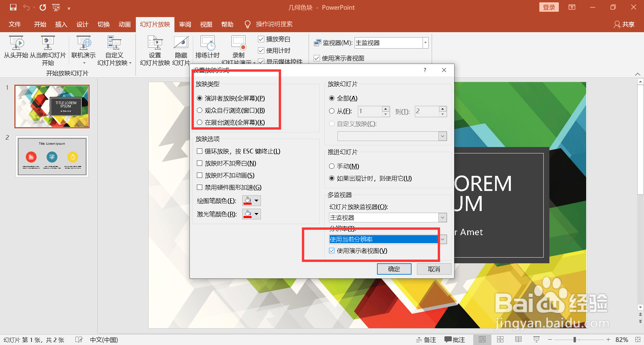Open 自定义幻灯片放映 custom show
Screen dimensions: 644x345
114,51
